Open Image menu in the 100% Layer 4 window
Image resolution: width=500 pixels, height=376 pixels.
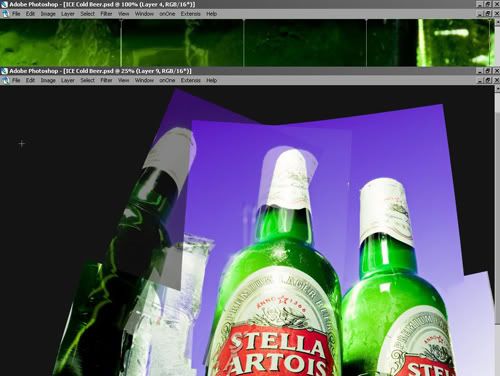coord(48,14)
